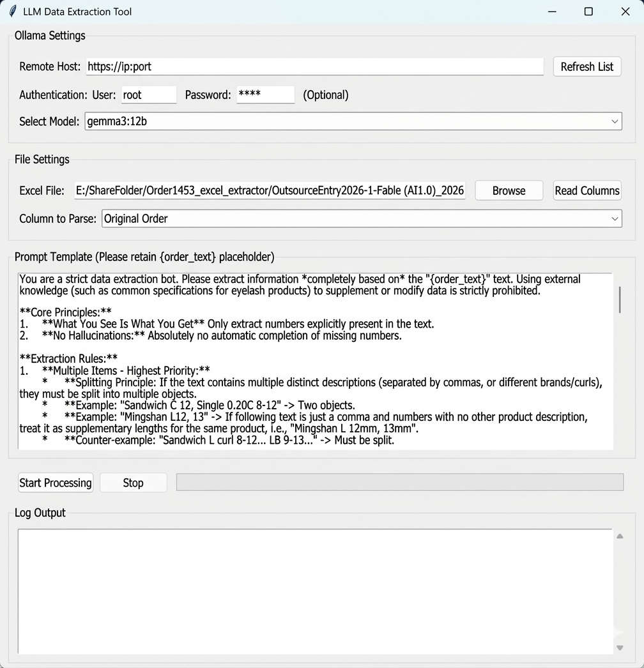Click the Excel File path field
The image size is (644, 668).
269,190
